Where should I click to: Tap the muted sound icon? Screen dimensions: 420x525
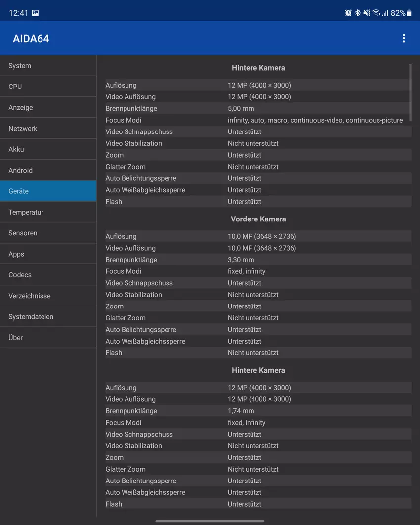tap(366, 13)
